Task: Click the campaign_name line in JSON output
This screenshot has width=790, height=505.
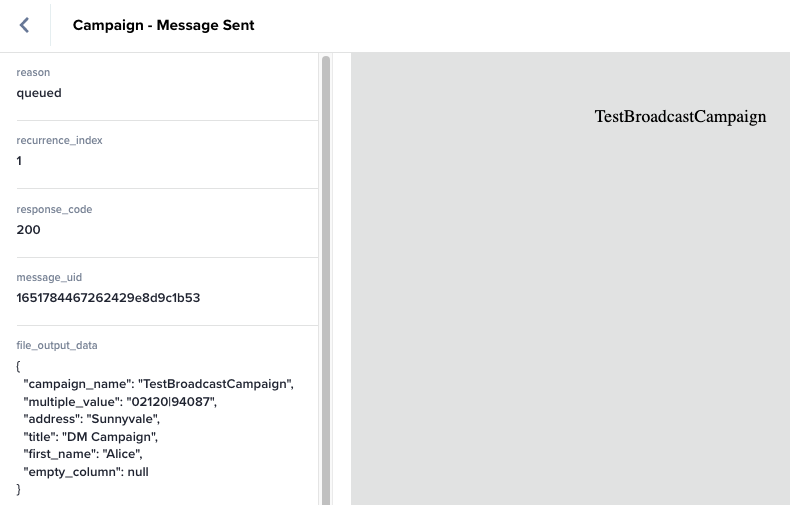Action: point(158,384)
